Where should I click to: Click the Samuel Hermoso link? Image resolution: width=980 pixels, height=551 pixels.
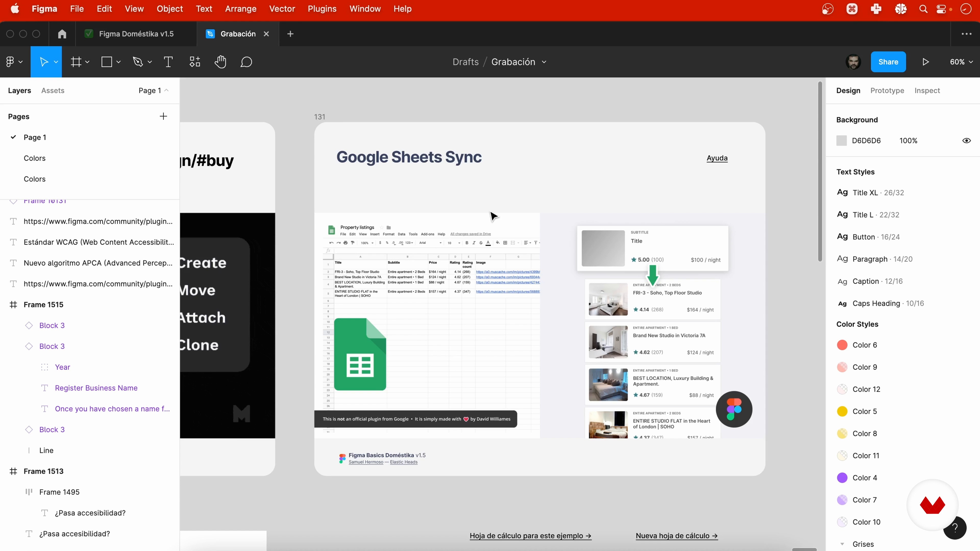pos(366,462)
